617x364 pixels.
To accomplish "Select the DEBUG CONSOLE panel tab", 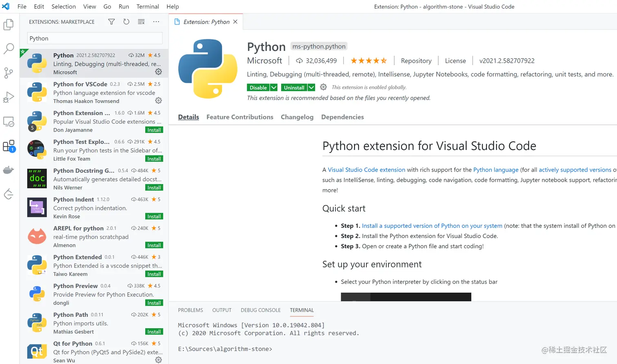I will point(260,310).
